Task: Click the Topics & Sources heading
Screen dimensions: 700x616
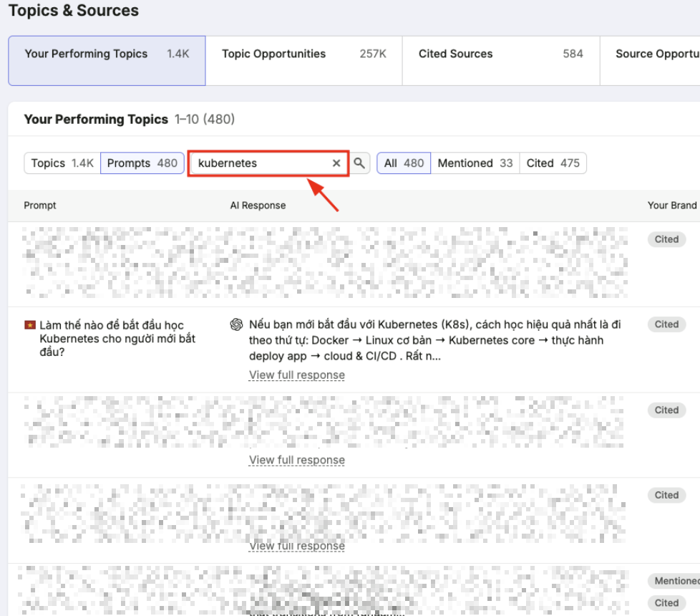Action: coord(74,10)
